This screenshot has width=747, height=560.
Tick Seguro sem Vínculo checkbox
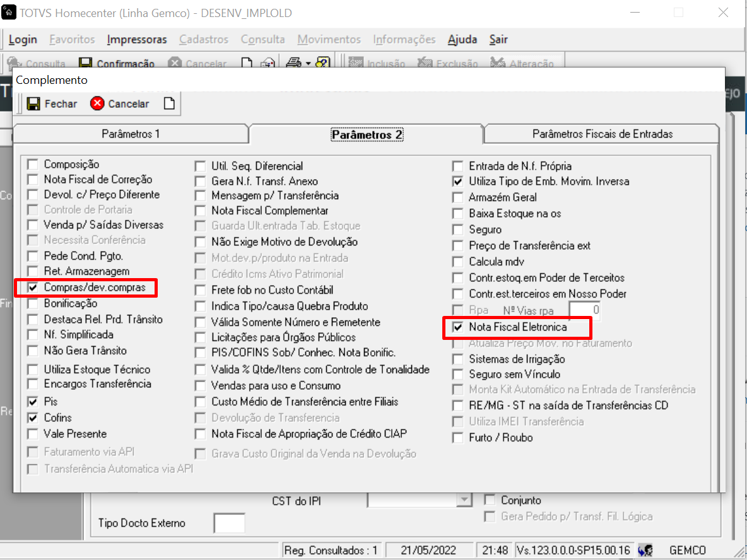click(457, 375)
